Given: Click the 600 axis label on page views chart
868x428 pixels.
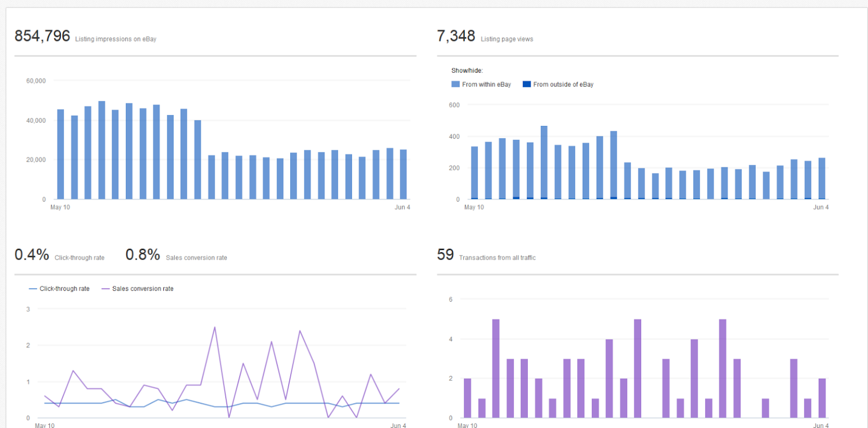Looking at the screenshot, I should tap(454, 105).
